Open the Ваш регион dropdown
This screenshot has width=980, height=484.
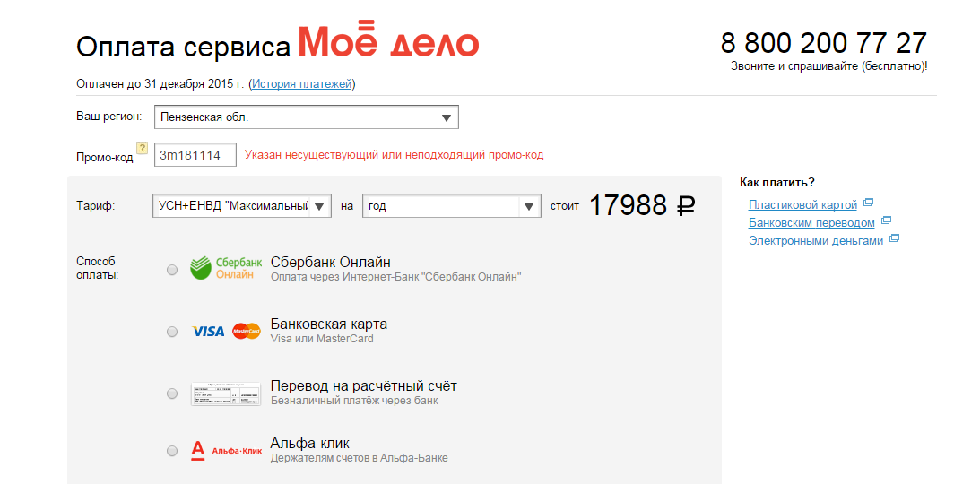click(306, 117)
